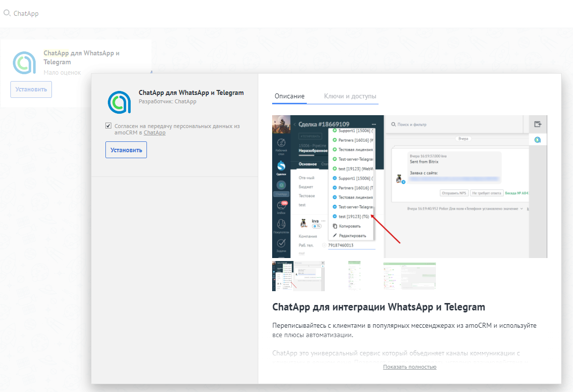The width and height of the screenshot is (573, 392).
Task: Click the imBox icon with red badge
Action: click(281, 207)
